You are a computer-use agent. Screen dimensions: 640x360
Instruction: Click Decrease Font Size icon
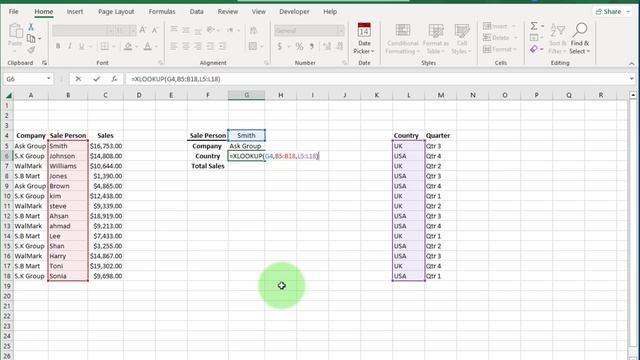155,30
